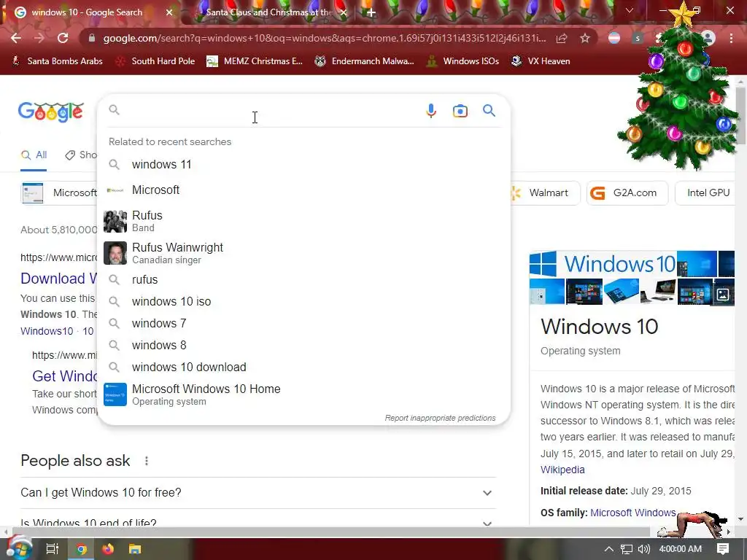Click the voice search microphone icon
747x560 pixels.
430,111
